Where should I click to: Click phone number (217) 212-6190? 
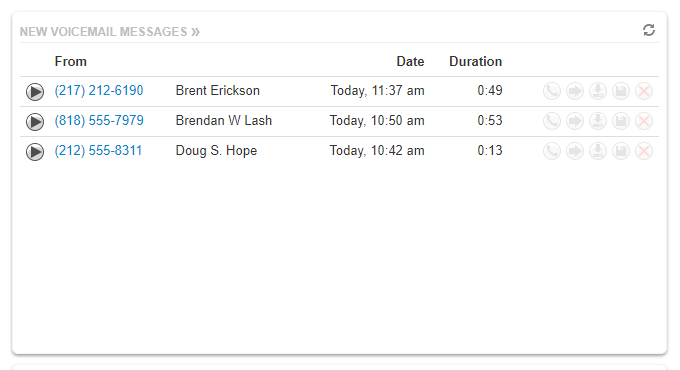coord(99,90)
